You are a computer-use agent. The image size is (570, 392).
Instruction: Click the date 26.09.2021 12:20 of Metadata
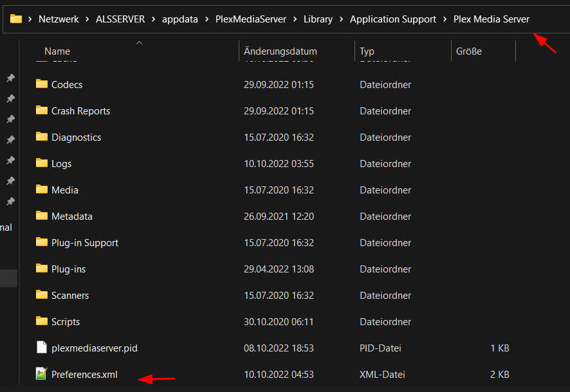pyautogui.click(x=279, y=217)
